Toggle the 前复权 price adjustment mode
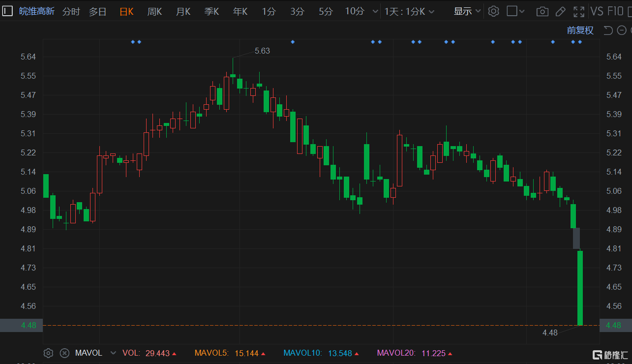632x364 pixels. tap(580, 30)
